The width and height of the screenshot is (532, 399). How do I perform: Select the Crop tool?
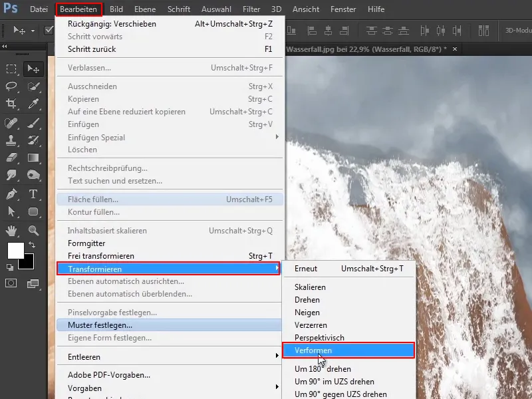pos(11,104)
